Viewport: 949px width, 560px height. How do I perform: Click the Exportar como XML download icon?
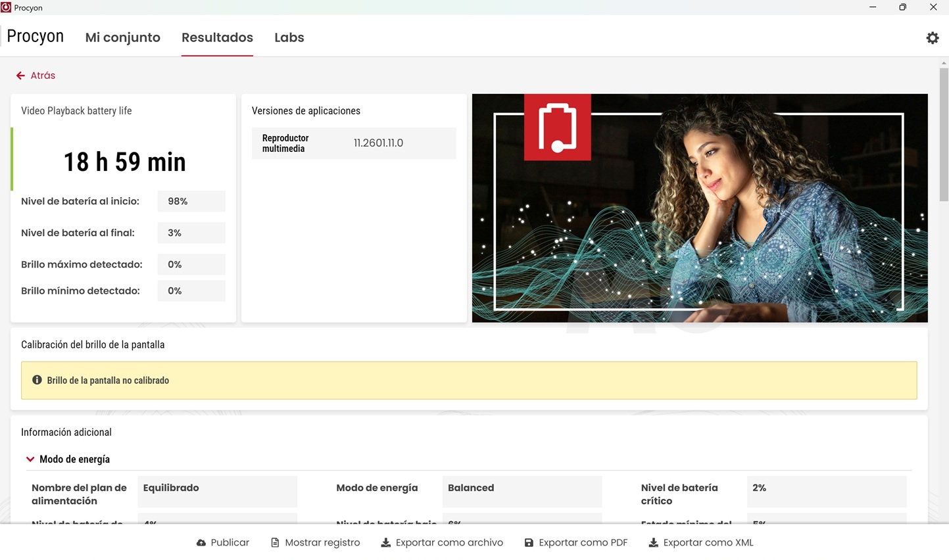[x=653, y=543]
